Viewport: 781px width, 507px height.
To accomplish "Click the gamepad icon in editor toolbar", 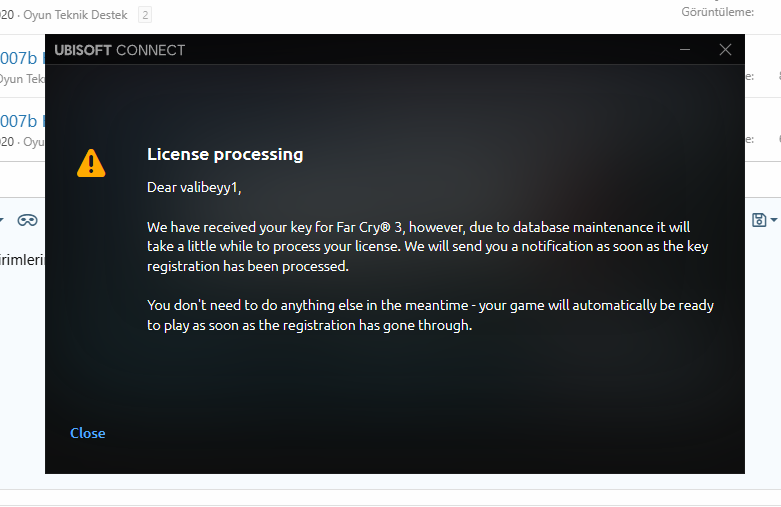I will click(27, 220).
